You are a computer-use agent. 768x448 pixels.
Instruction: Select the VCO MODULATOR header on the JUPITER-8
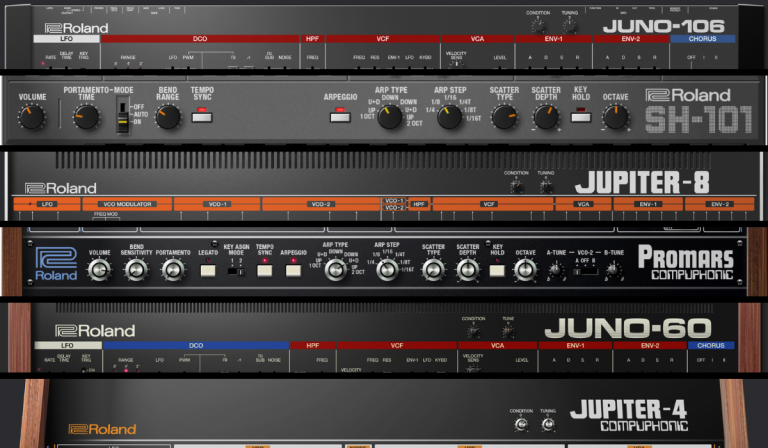(x=127, y=204)
